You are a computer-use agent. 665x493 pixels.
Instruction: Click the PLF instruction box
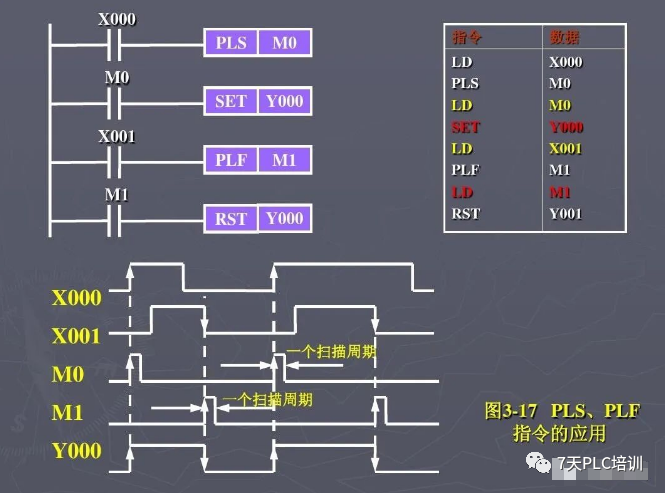[231, 160]
